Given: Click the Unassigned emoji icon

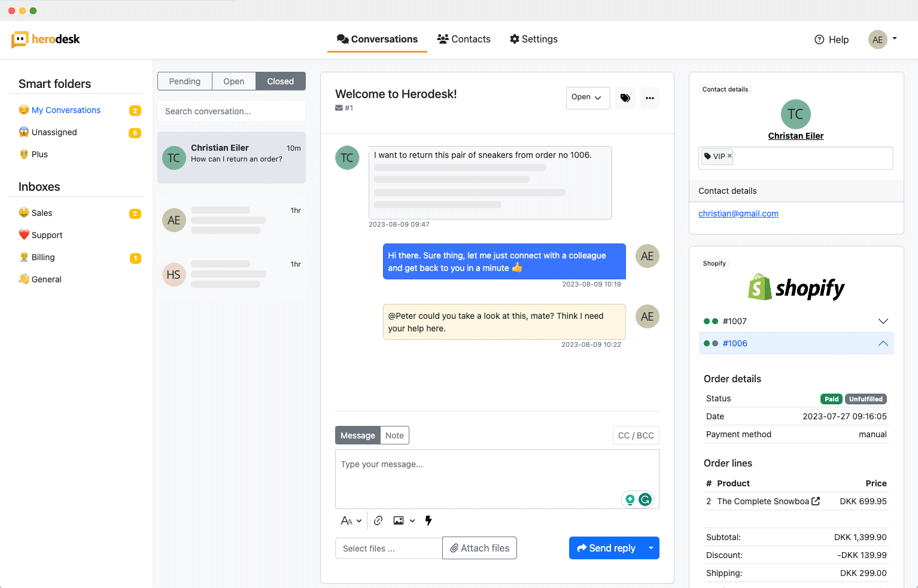Looking at the screenshot, I should point(24,132).
